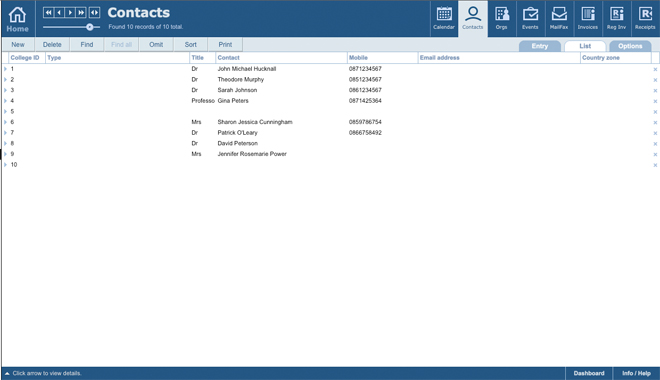This screenshot has width=660, height=380.
Task: Delete Sharon Jessica Cunningham row via x
Action: [655, 122]
